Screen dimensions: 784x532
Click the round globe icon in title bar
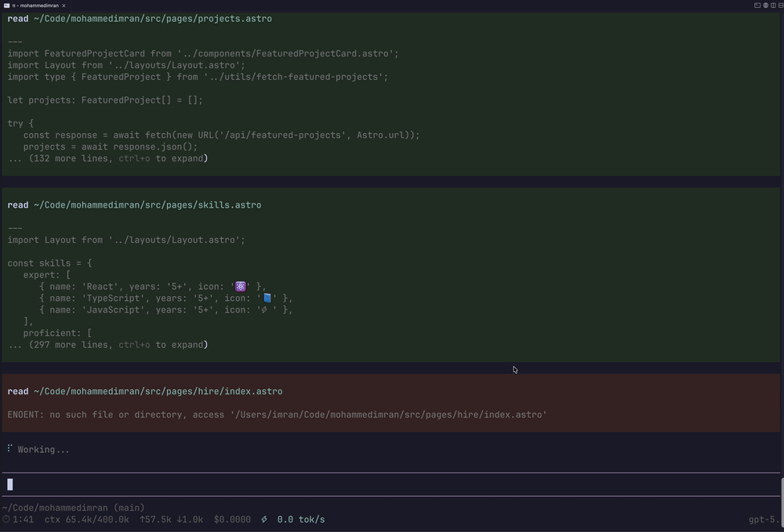point(765,5)
